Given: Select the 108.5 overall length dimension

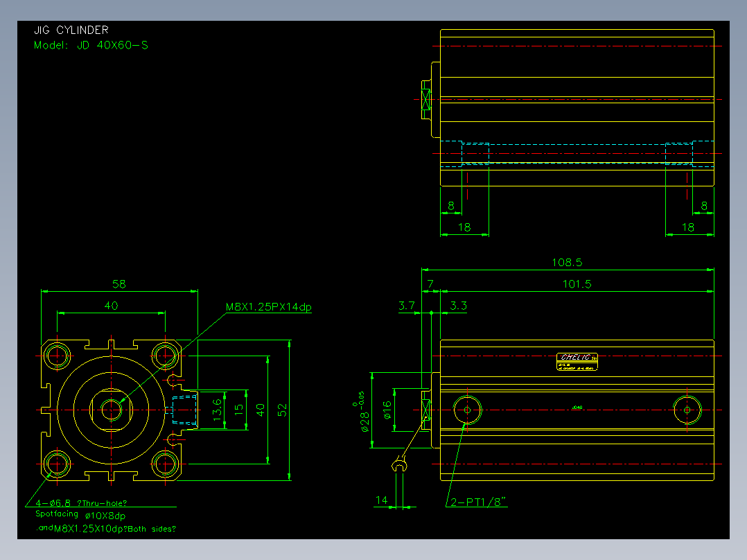Looking at the screenshot, I should tap(567, 263).
